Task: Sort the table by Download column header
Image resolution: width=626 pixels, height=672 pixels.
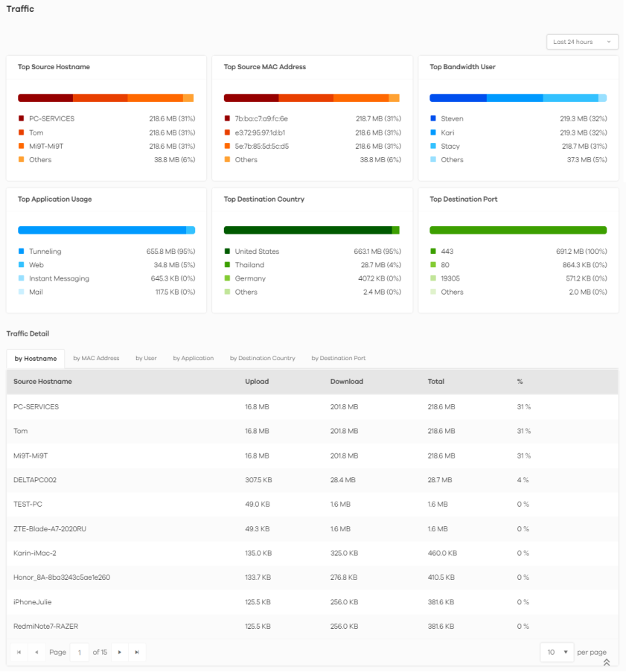Action: tap(346, 382)
